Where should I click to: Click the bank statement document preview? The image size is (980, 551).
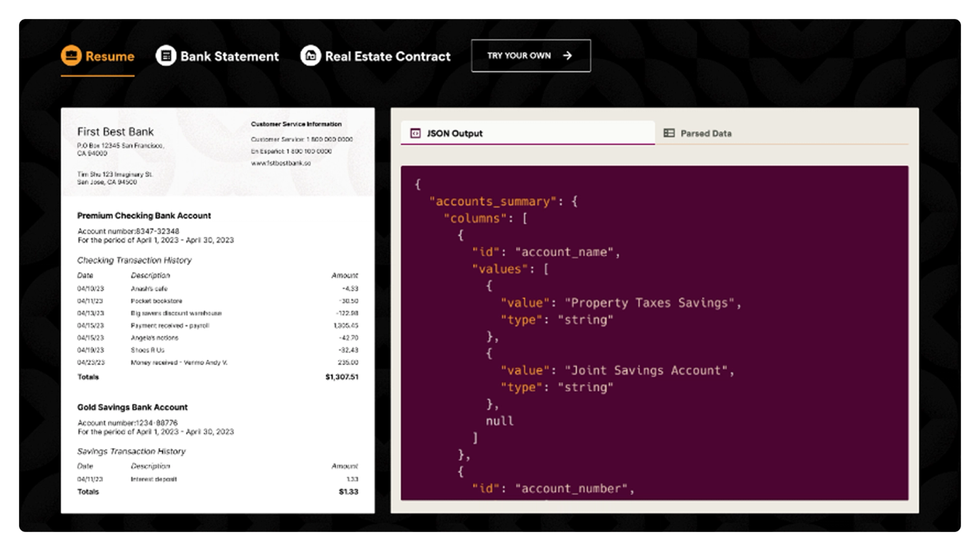[x=218, y=310]
